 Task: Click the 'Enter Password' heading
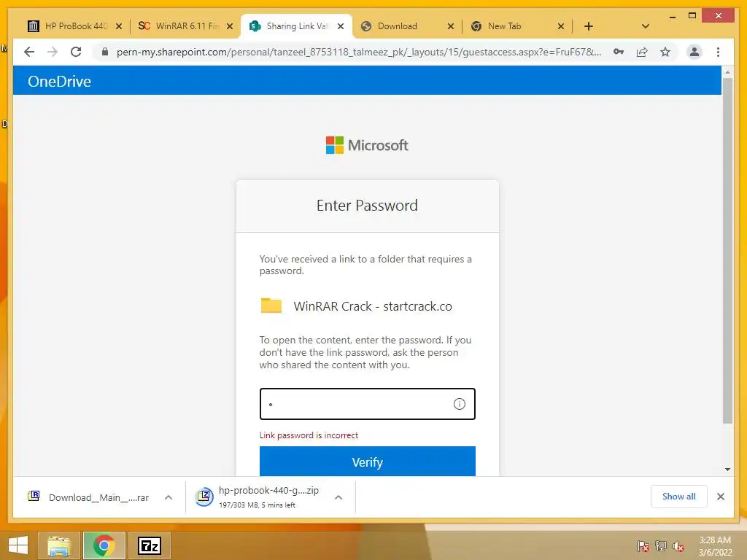368,205
